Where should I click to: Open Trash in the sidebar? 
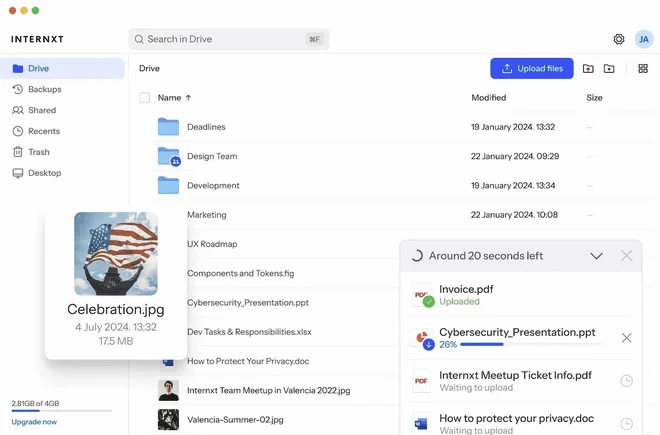[x=62, y=152]
